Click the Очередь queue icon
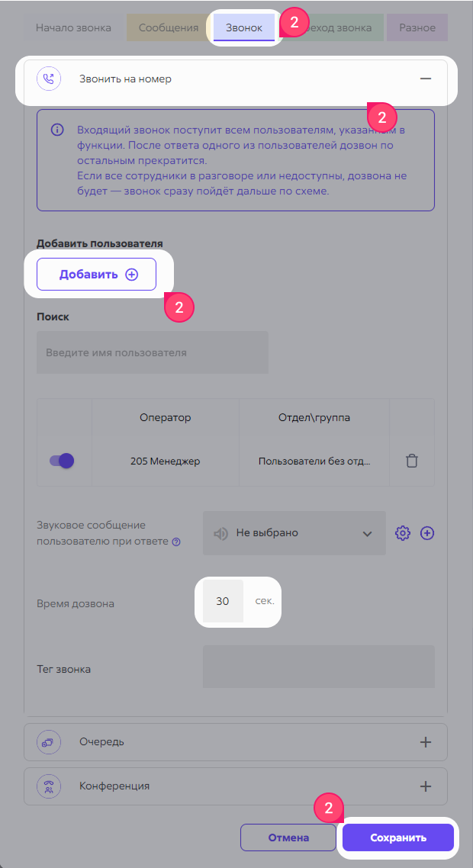 pos(49,742)
